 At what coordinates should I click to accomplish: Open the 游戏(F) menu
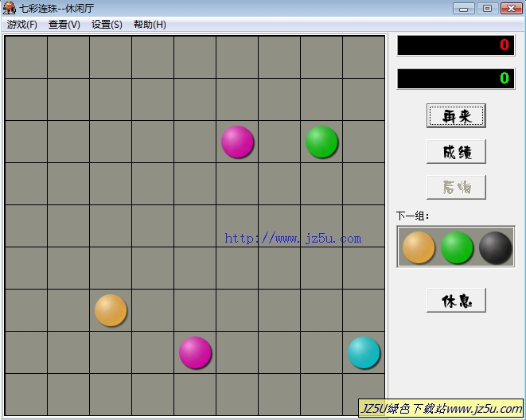click(x=22, y=25)
